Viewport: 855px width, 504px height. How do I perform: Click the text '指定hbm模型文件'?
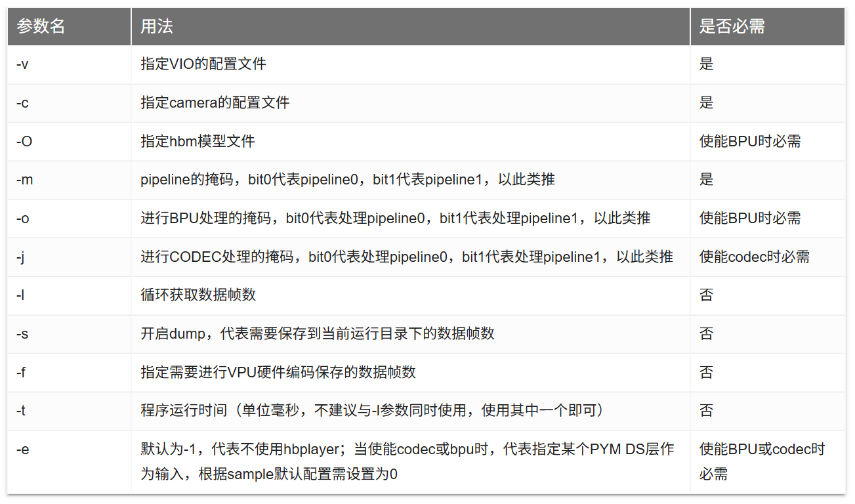pyautogui.click(x=198, y=141)
